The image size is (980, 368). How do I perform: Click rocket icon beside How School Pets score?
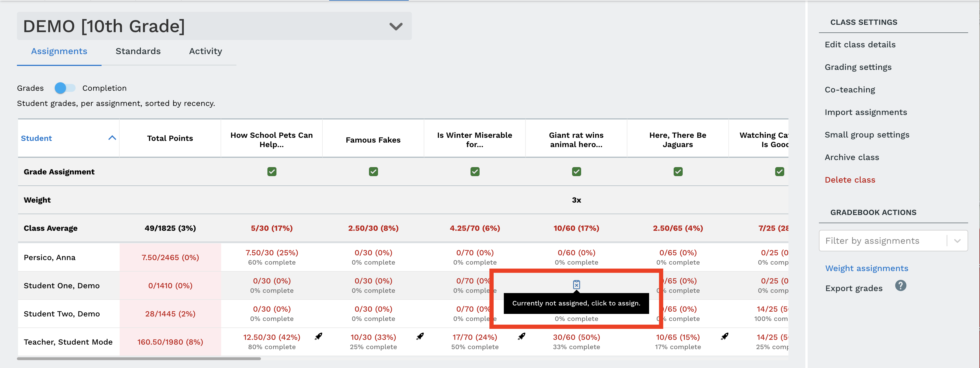point(318,336)
